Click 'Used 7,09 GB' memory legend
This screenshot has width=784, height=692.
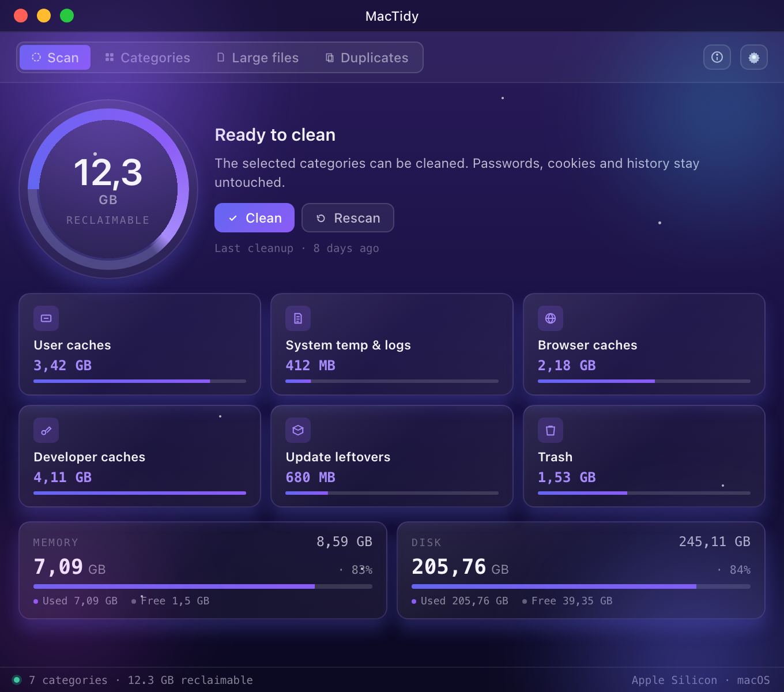coord(76,601)
